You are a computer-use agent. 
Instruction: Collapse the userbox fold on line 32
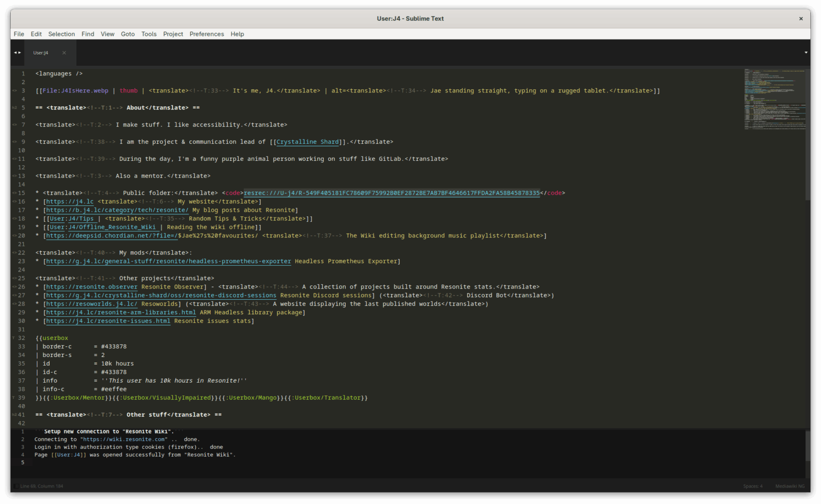point(14,338)
